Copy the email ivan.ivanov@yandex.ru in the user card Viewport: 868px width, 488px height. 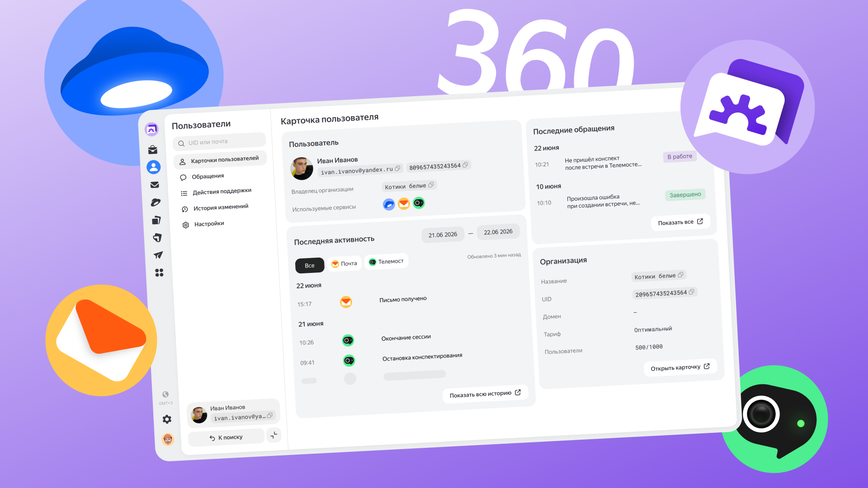coord(398,168)
